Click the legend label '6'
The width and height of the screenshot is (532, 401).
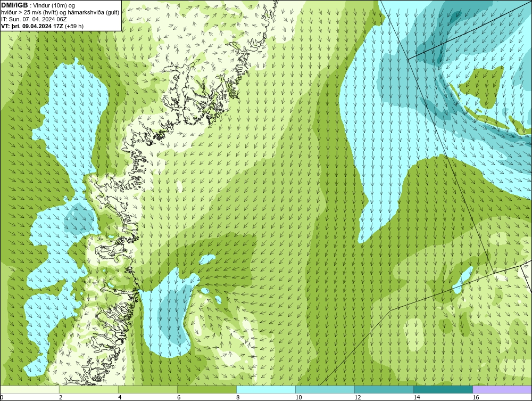[178, 397]
